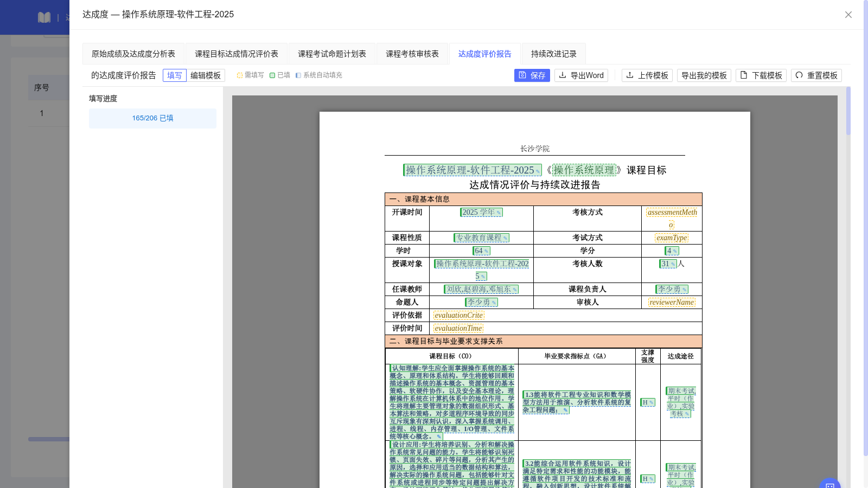The height and width of the screenshot is (488, 868).
Task: Switch to 填写 mode
Action: 175,75
